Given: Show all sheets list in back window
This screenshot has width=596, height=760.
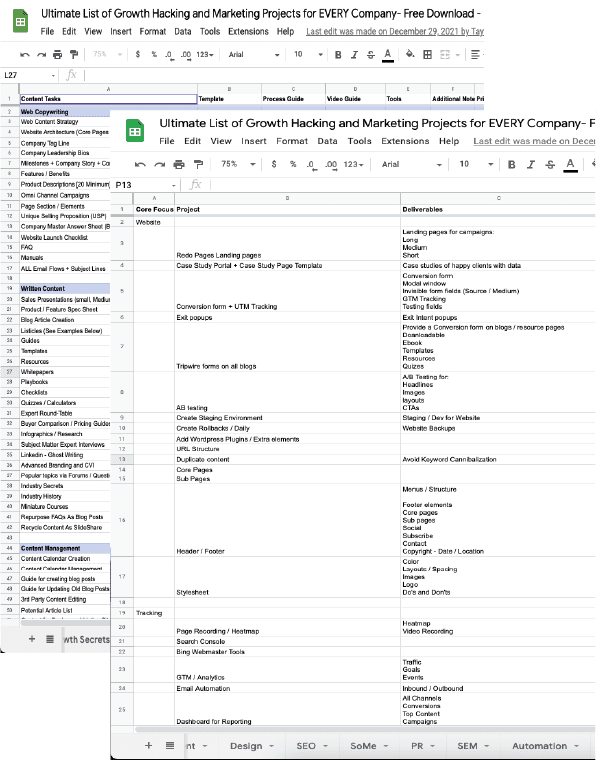Looking at the screenshot, I should coord(50,639).
